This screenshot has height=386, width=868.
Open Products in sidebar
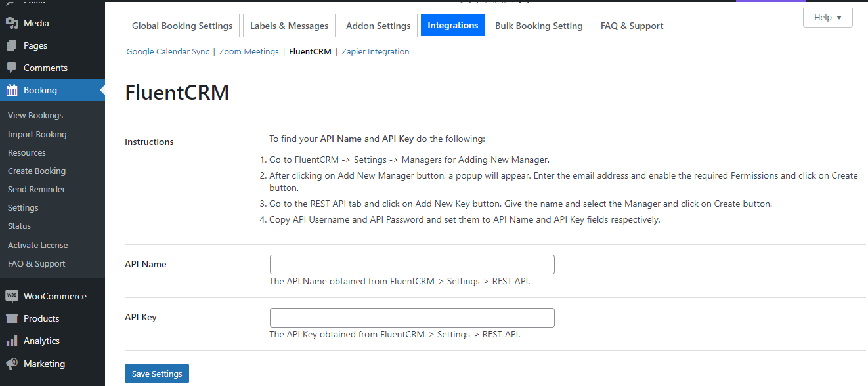[x=53, y=318]
